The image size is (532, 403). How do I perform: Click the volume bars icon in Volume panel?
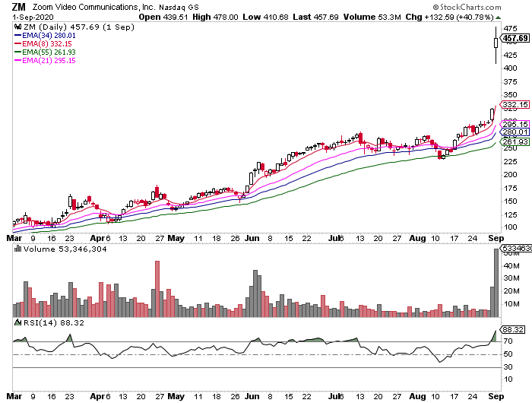coord(18,249)
